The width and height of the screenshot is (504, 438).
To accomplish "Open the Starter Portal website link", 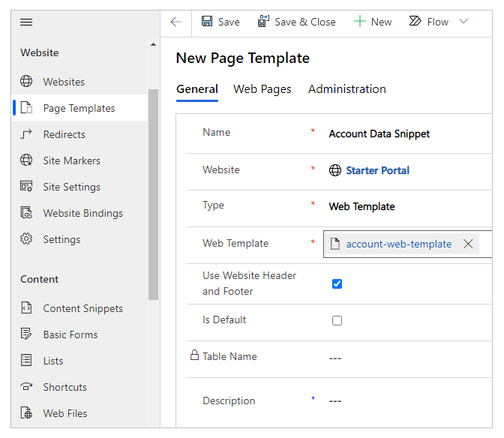I will (377, 170).
